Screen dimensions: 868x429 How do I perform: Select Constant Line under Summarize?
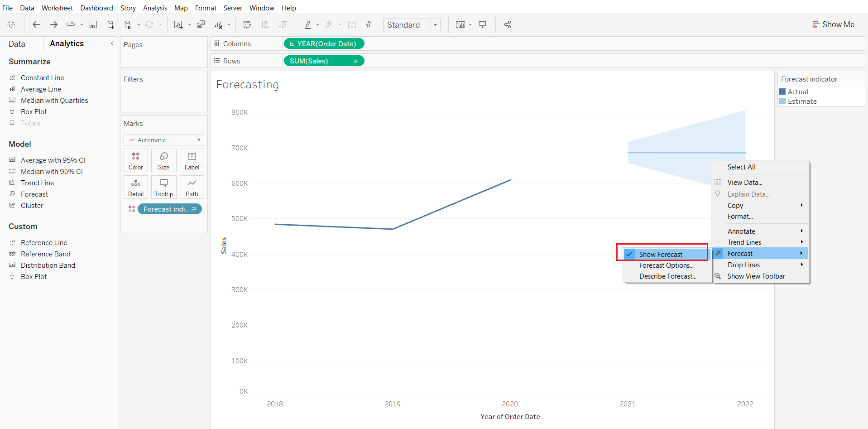(x=42, y=78)
